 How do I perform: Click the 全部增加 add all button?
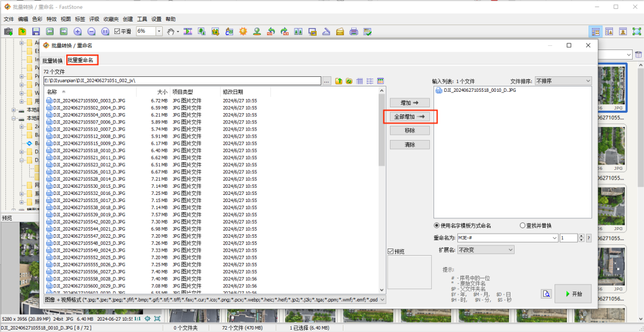410,117
